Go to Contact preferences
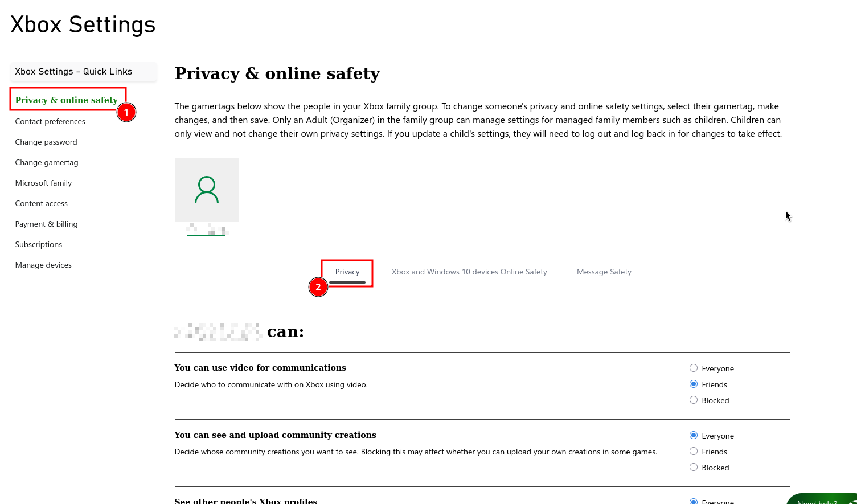The image size is (857, 504). 50,122
